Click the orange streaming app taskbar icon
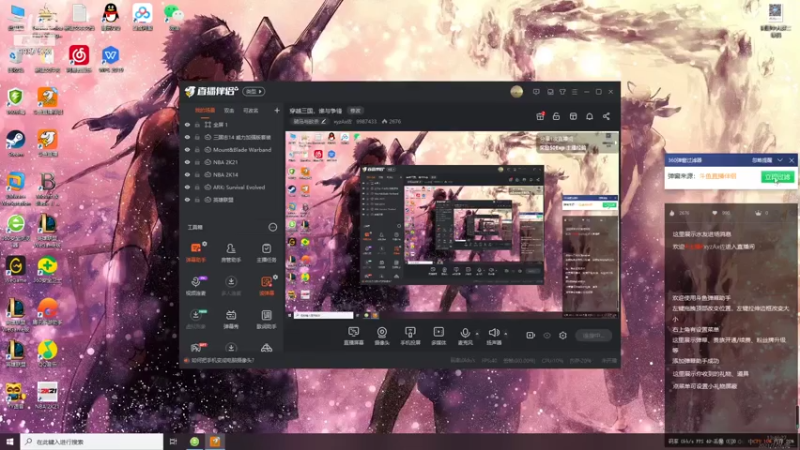Viewport: 800px width, 450px height. tap(215, 442)
